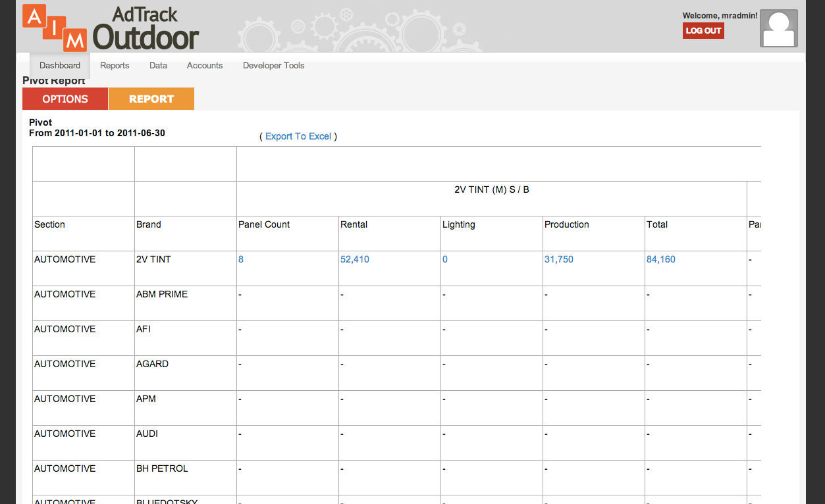Open the Dashboard menu tab
The height and width of the screenshot is (504, 825).
click(60, 66)
